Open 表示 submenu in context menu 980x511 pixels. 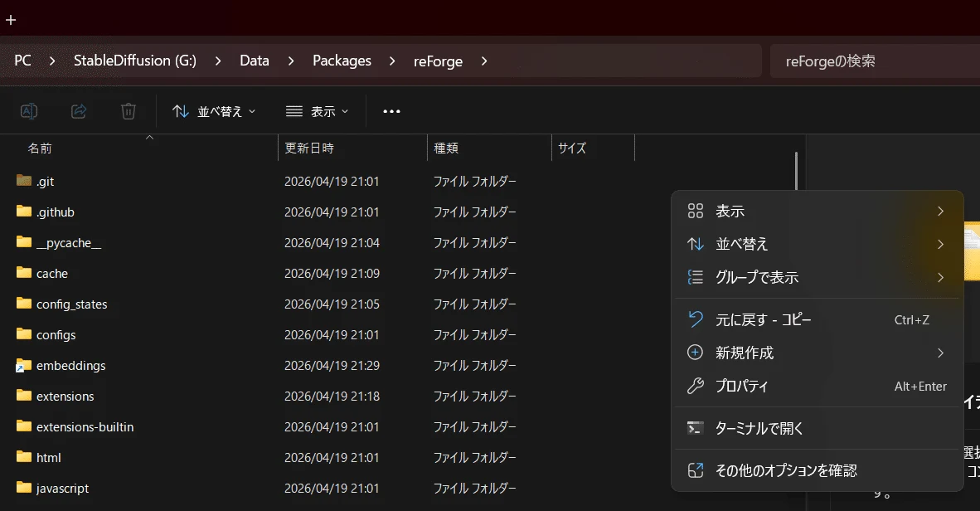pyautogui.click(x=817, y=212)
